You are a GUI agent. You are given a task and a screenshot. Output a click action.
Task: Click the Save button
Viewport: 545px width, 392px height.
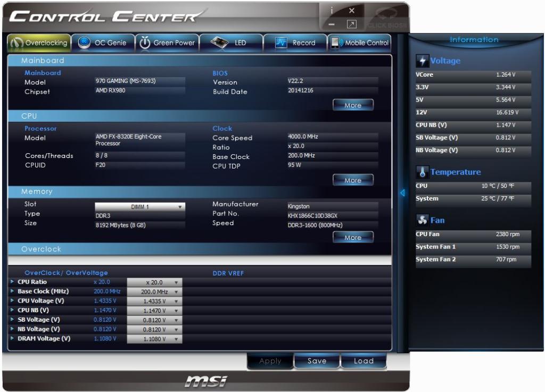pyautogui.click(x=317, y=361)
